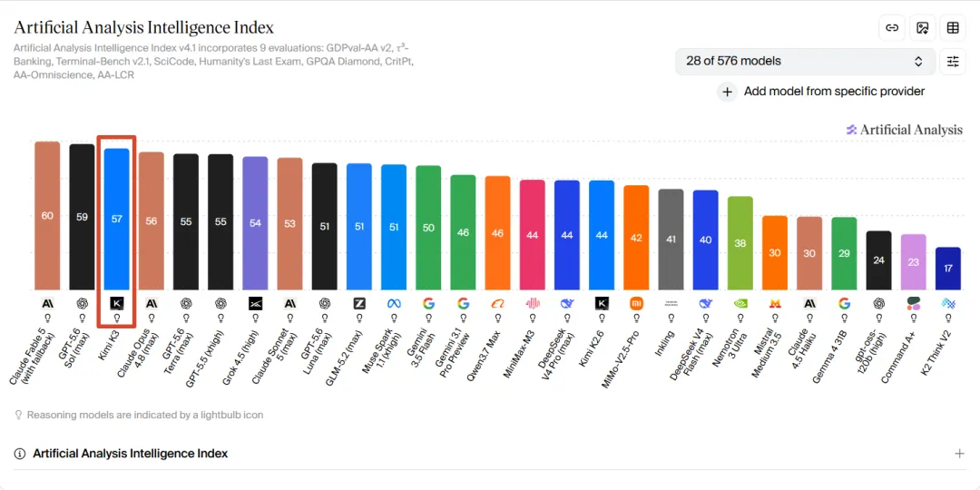Select the Kimi K3 blue bar
Image resolution: width=980 pixels, height=490 pixels.
click(x=117, y=220)
